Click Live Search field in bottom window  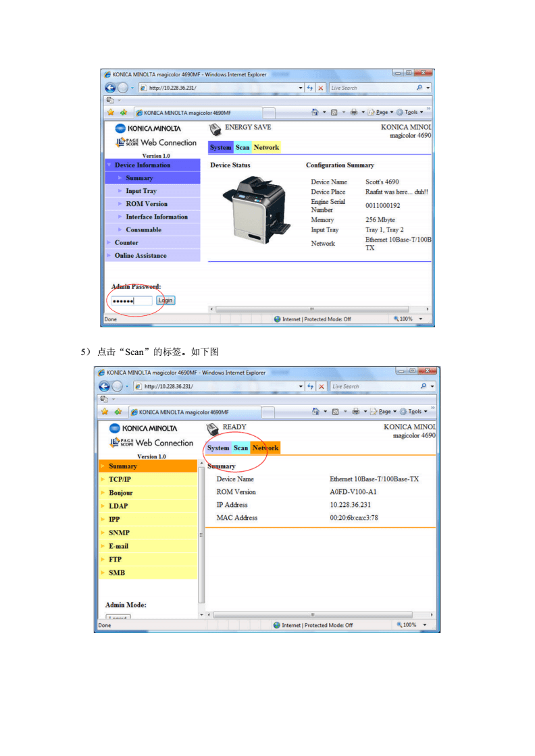point(374,386)
